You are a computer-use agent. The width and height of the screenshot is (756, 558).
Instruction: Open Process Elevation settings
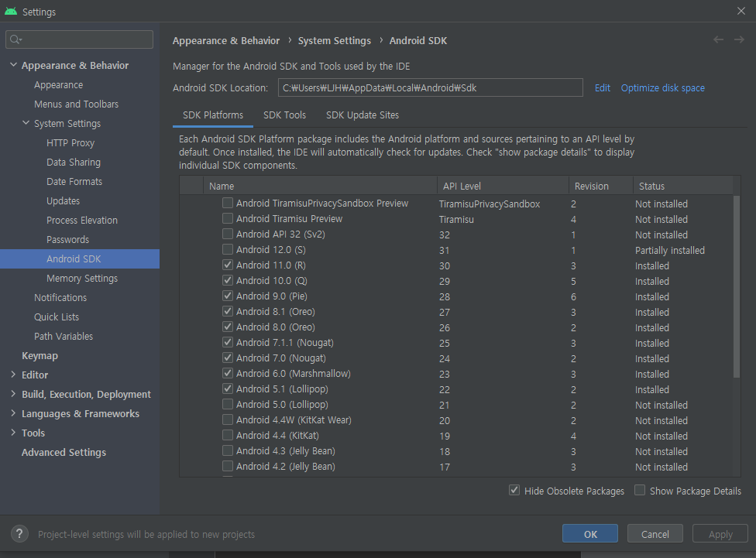tap(82, 220)
